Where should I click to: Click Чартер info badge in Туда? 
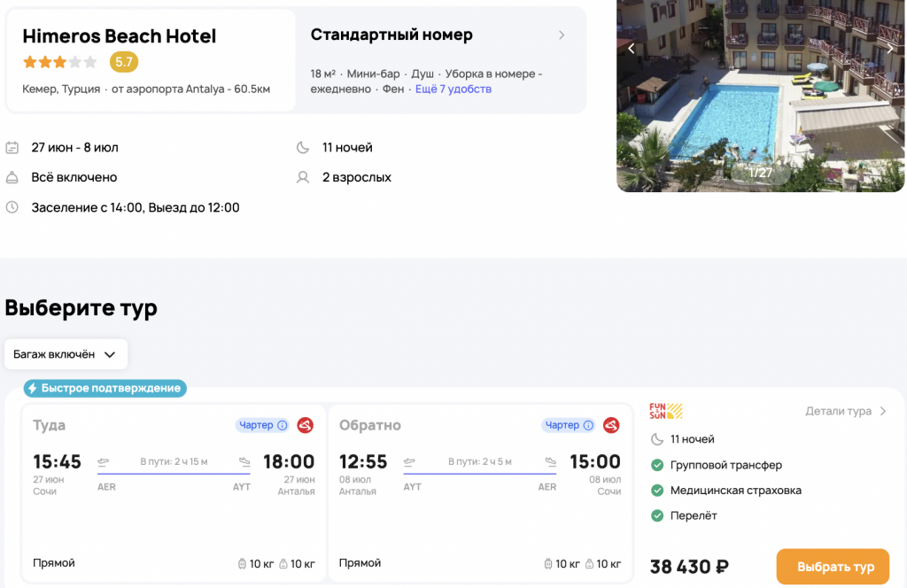(x=262, y=425)
